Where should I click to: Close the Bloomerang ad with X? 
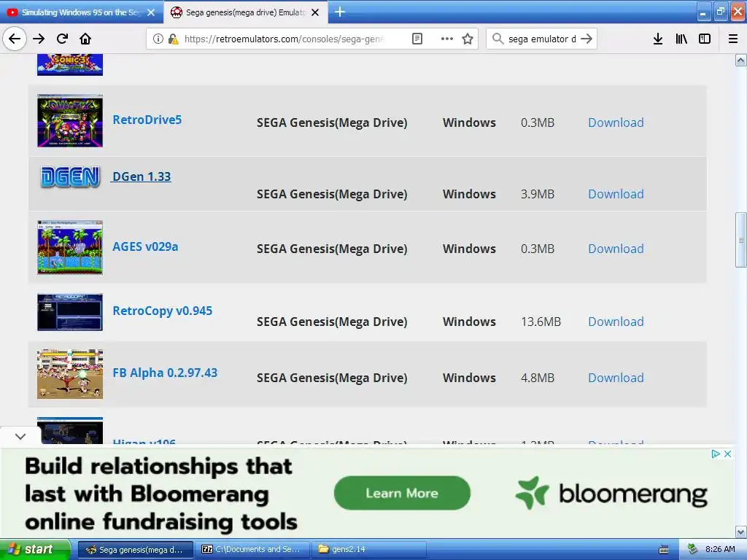point(727,454)
